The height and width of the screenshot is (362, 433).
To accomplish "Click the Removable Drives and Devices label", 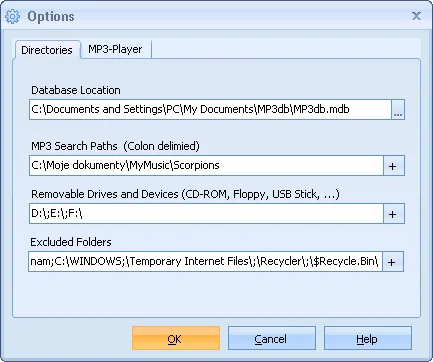I will (x=185, y=194).
